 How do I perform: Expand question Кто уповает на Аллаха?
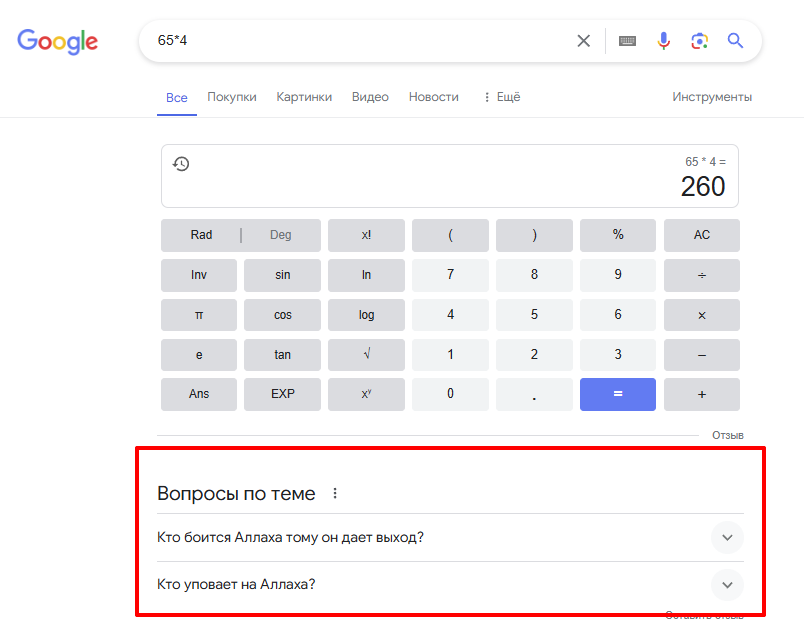coord(727,584)
